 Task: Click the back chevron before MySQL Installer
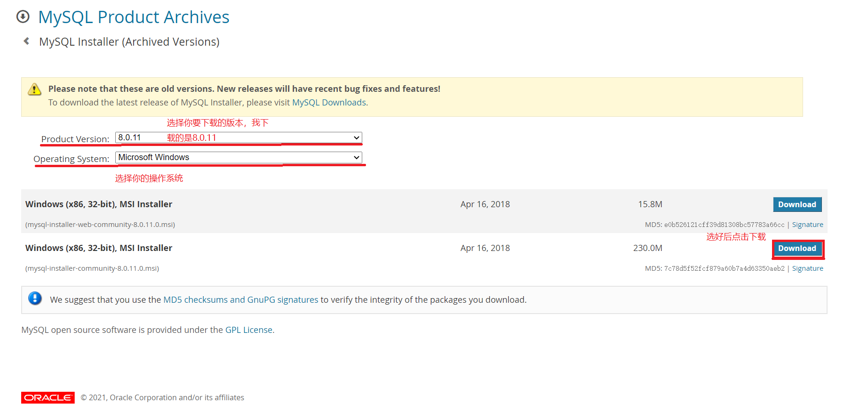pyautogui.click(x=27, y=41)
